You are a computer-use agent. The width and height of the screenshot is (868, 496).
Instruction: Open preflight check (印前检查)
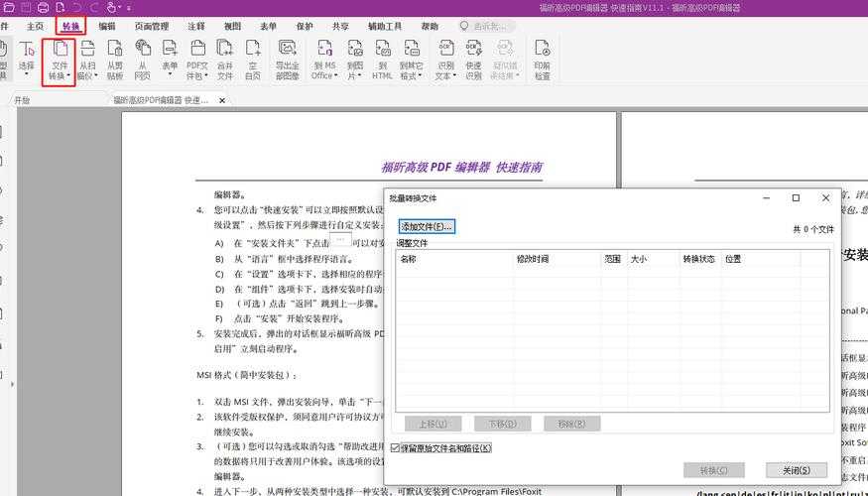pos(543,60)
